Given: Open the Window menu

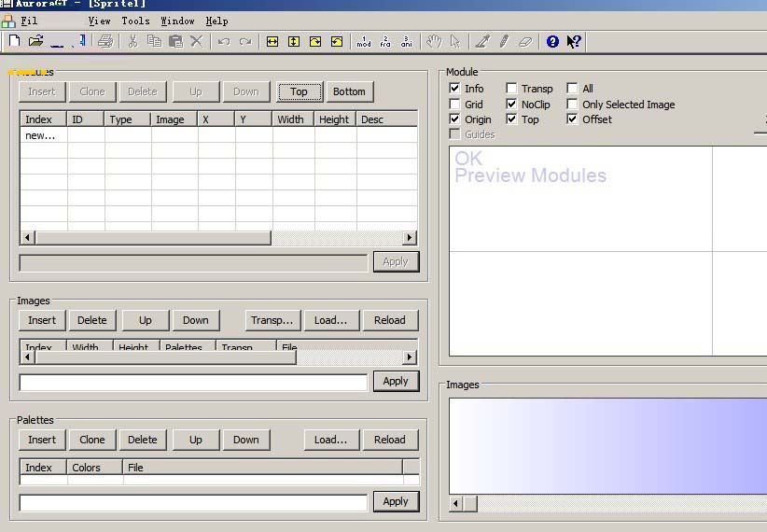Looking at the screenshot, I should [177, 21].
